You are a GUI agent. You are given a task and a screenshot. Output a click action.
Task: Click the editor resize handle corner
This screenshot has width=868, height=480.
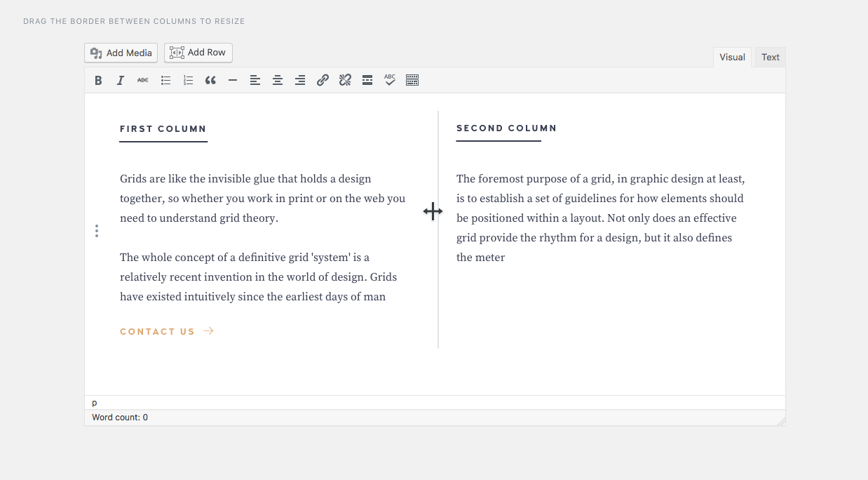pyautogui.click(x=781, y=421)
